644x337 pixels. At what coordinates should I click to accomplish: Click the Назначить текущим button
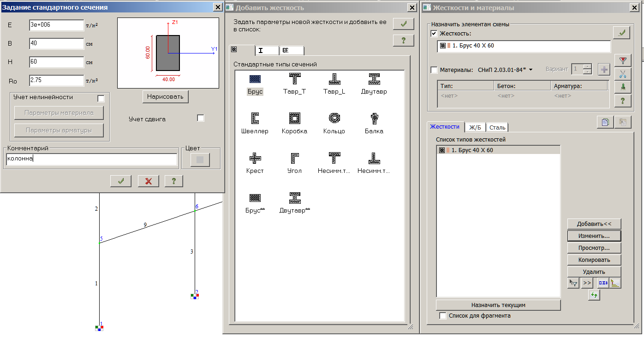tap(498, 305)
